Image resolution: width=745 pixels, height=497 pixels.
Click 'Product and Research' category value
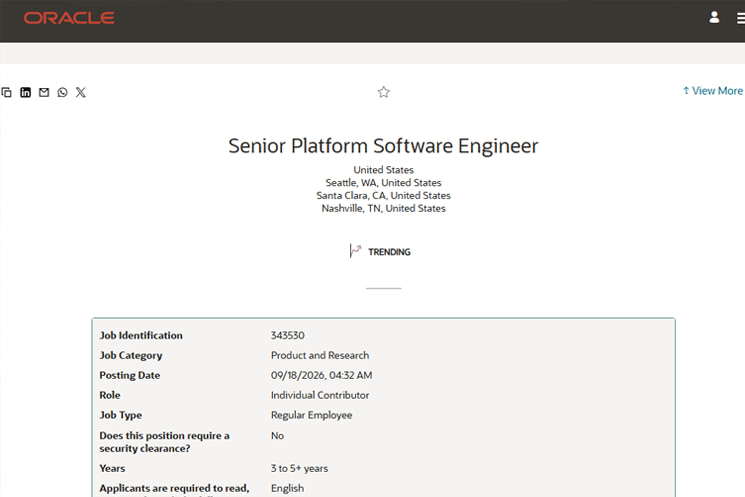point(320,355)
